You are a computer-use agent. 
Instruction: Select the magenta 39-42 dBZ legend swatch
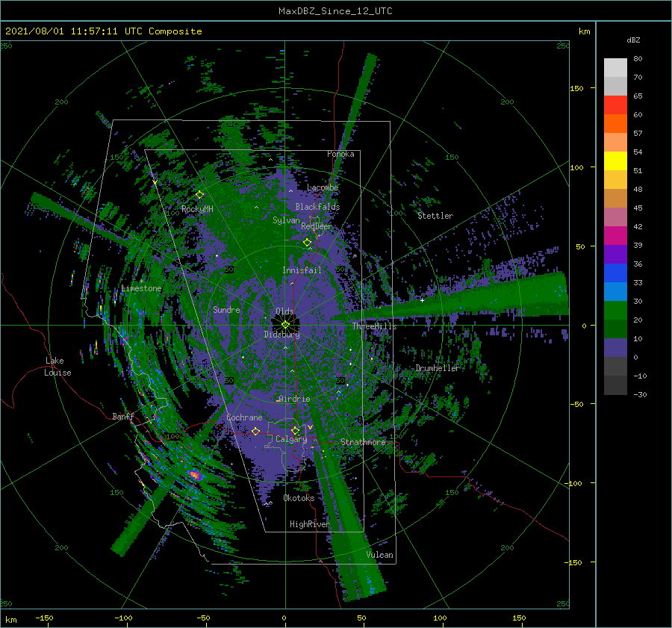(615, 236)
